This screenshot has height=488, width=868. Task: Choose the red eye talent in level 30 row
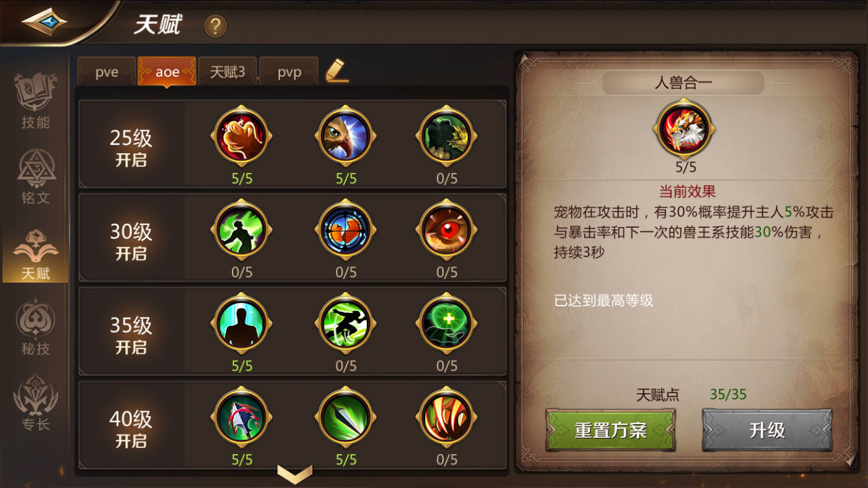[447, 229]
